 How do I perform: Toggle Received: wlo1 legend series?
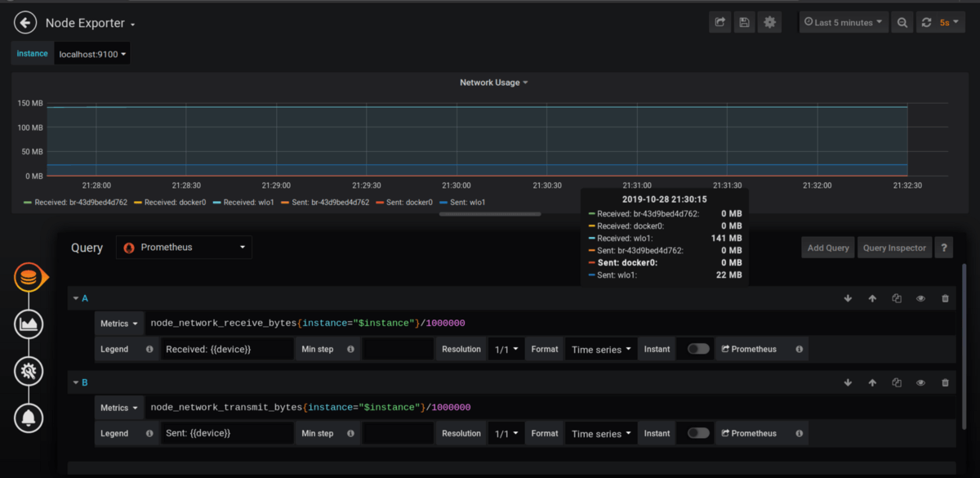(x=247, y=202)
